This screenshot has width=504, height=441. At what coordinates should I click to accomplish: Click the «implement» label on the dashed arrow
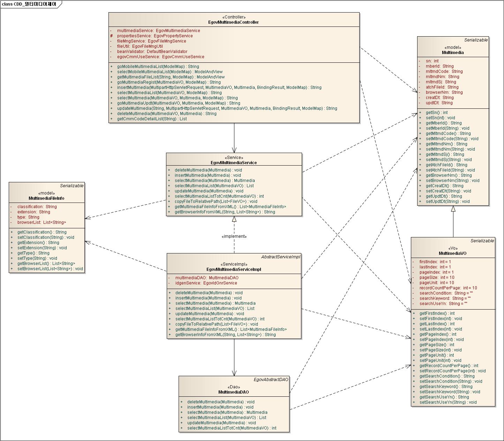234,236
